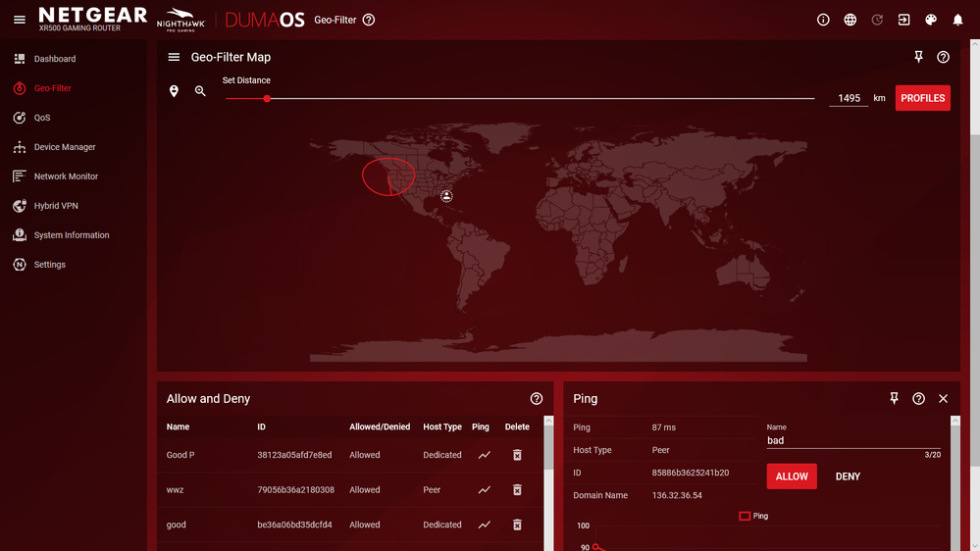Image resolution: width=980 pixels, height=551 pixels.
Task: Click the Set Distance slider handle
Action: click(x=267, y=98)
